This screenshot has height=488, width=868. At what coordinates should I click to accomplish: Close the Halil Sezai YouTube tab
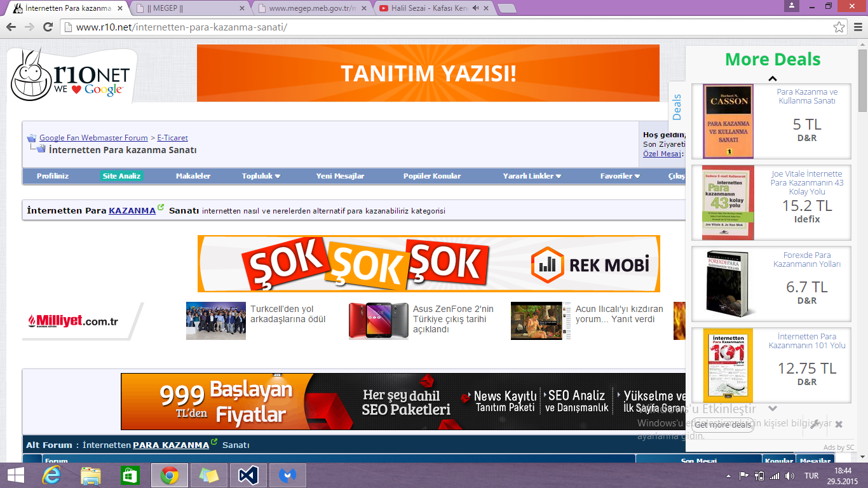coord(485,8)
